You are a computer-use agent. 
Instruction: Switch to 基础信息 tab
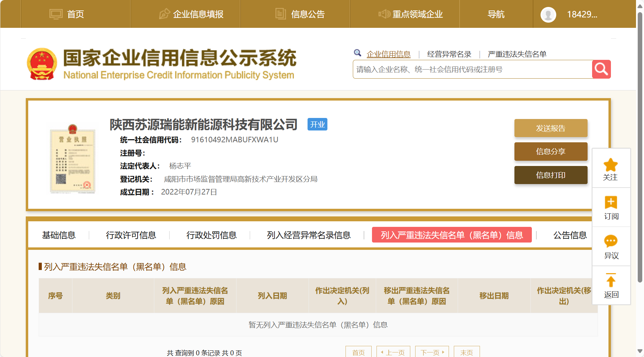(59, 235)
